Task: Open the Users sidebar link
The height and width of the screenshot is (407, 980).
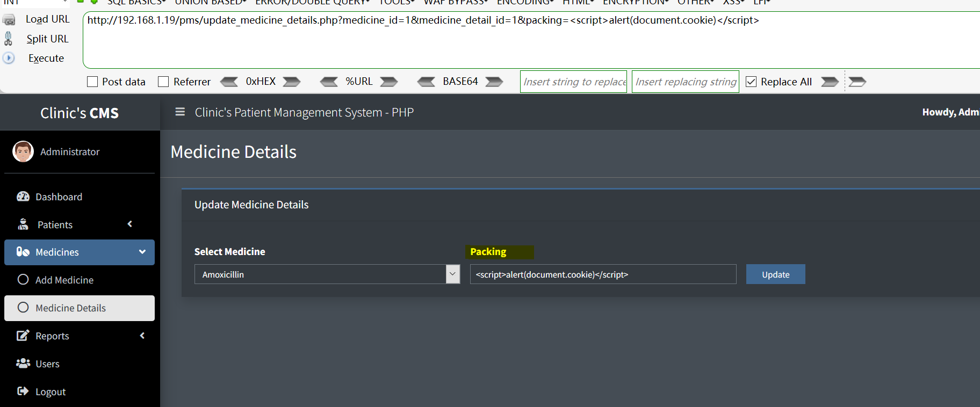Action: point(80,364)
